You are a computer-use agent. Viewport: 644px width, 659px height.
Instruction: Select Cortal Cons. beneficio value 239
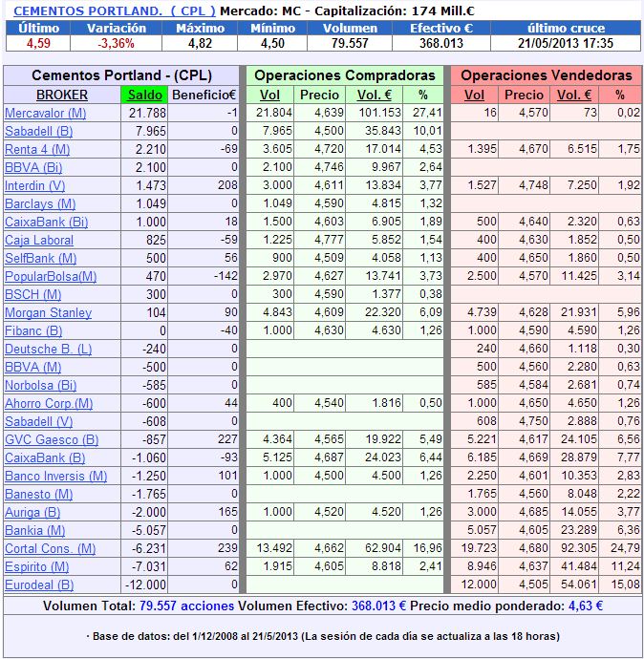coord(227,548)
